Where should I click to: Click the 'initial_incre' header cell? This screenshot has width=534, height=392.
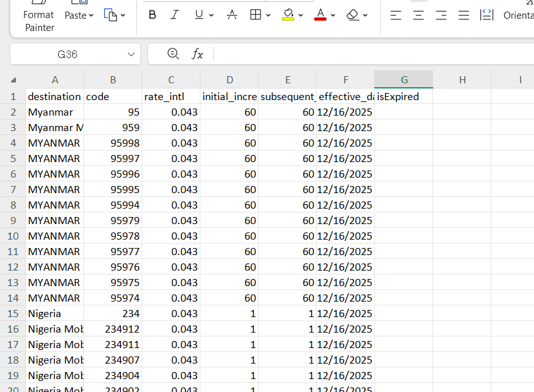click(x=230, y=97)
